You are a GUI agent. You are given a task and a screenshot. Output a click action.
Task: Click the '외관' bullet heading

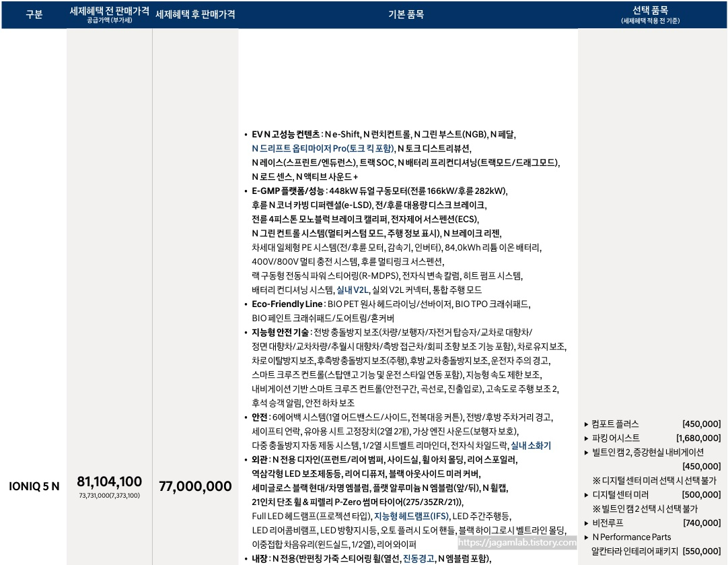click(260, 459)
